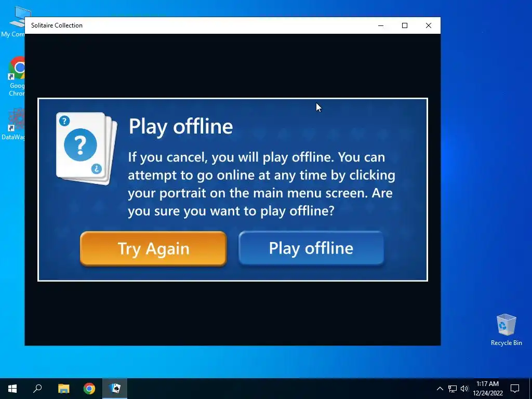Open taskbar search magnifier

tap(37, 389)
